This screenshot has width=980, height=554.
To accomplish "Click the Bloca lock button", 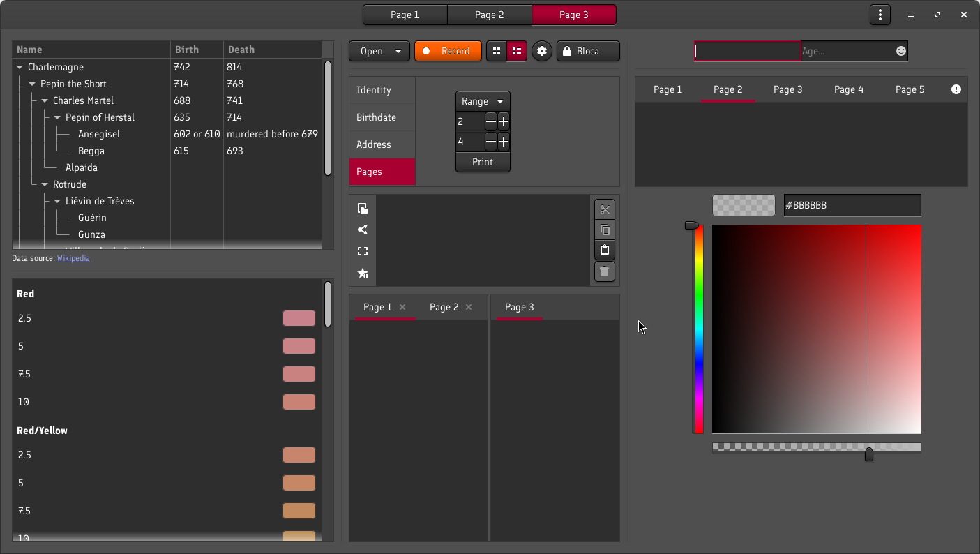I will 588,51.
